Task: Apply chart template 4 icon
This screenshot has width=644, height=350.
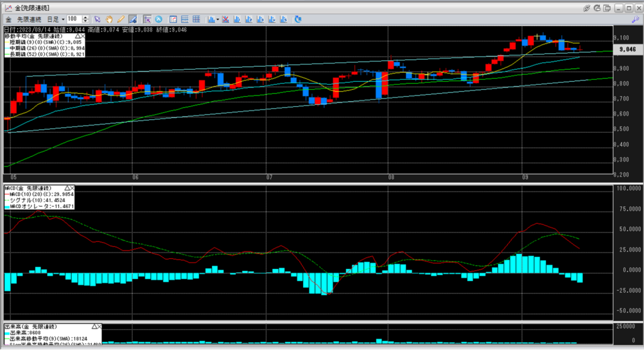Action: [272, 19]
